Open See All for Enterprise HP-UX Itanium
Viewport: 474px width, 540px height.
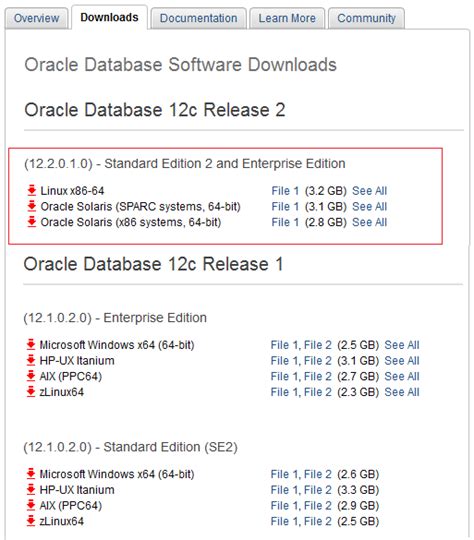click(x=402, y=361)
